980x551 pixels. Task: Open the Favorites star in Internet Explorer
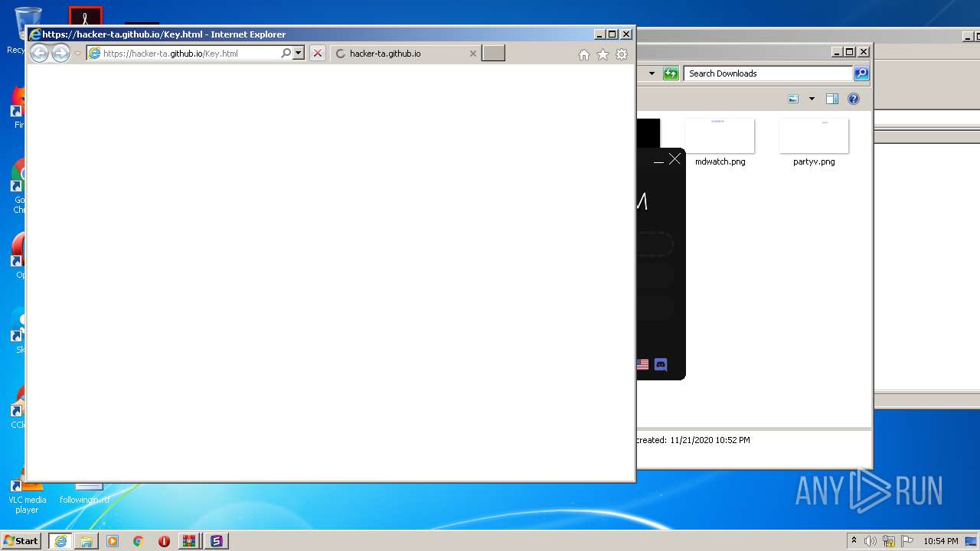click(x=603, y=54)
